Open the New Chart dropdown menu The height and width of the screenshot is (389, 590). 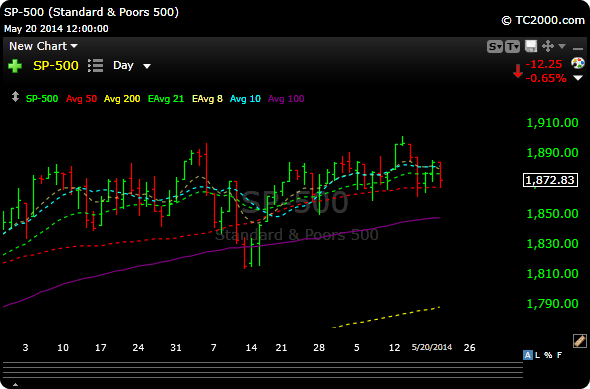43,46
